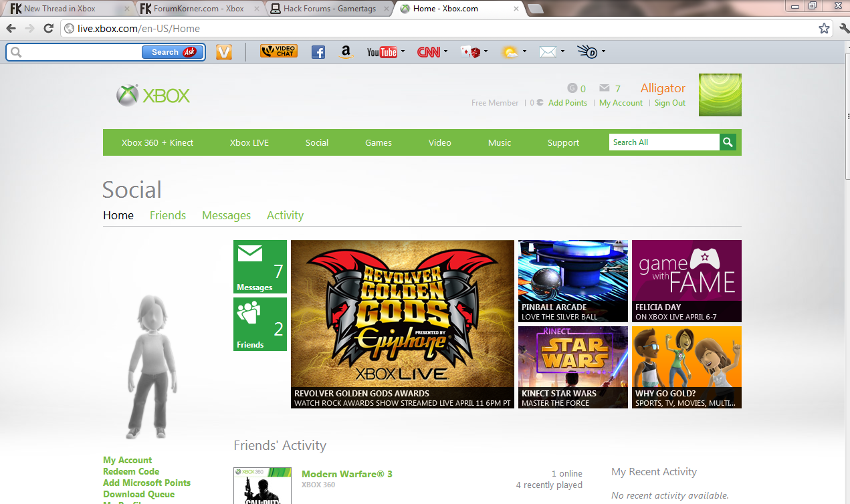Switch to the Hack Forums Gamertags tab
This screenshot has width=850, height=504.
pos(328,9)
